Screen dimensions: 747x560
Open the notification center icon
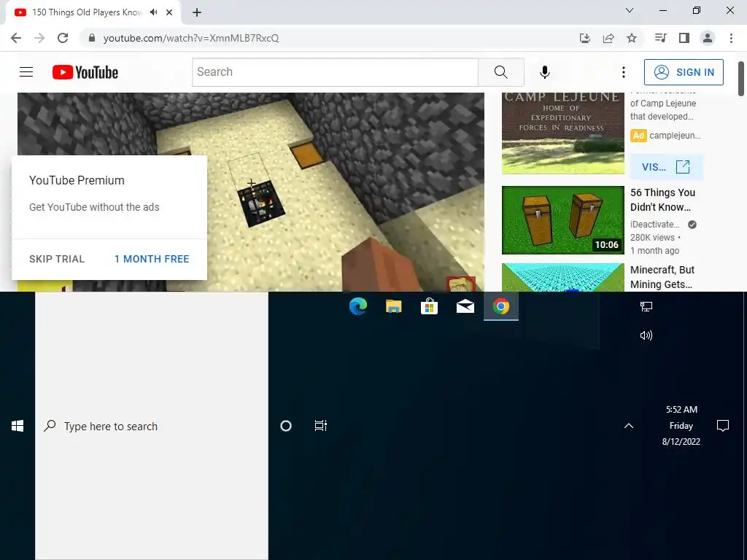(x=723, y=426)
